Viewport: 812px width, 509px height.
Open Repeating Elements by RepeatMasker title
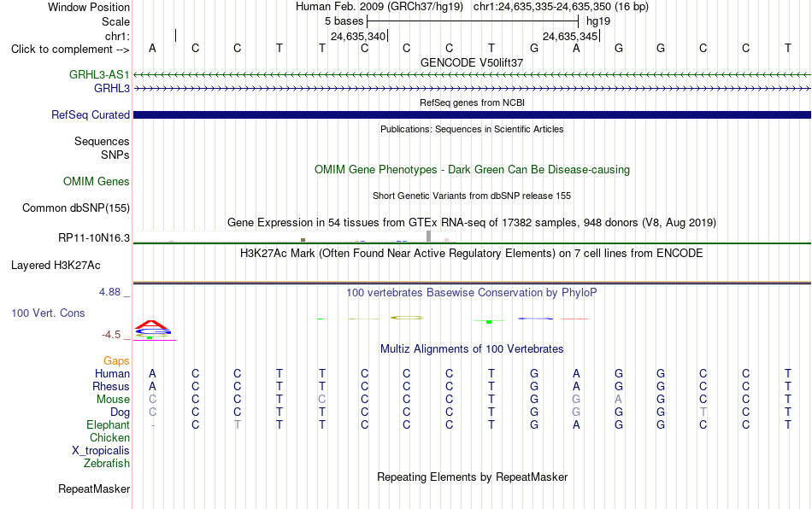coord(472,477)
